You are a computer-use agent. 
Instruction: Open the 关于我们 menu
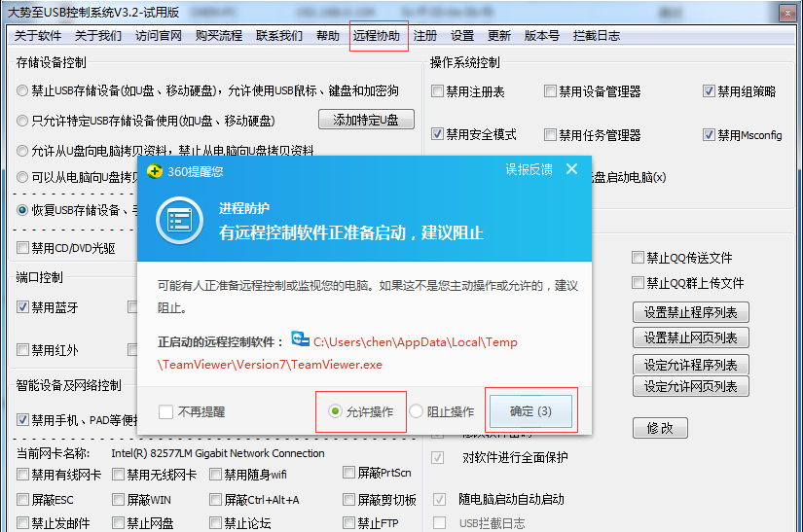click(x=97, y=36)
